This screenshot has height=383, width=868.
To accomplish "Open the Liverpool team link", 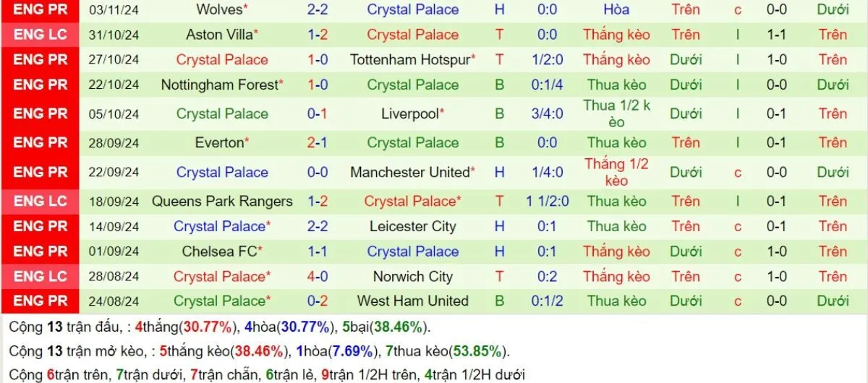I will click(x=410, y=113).
